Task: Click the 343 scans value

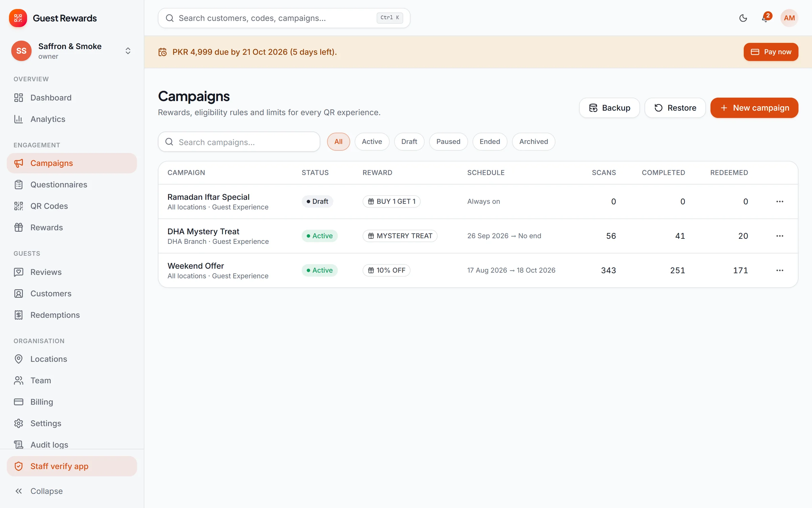Action: [608, 270]
